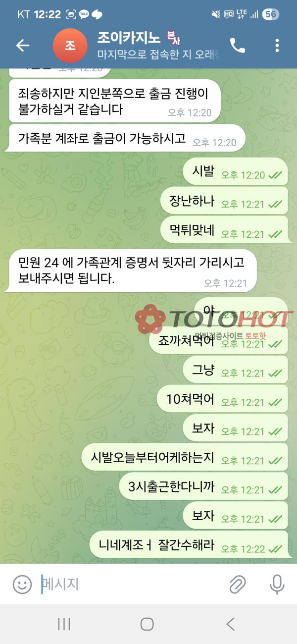Open the emoji picker smiley icon
The height and width of the screenshot is (644, 297).
22,585
